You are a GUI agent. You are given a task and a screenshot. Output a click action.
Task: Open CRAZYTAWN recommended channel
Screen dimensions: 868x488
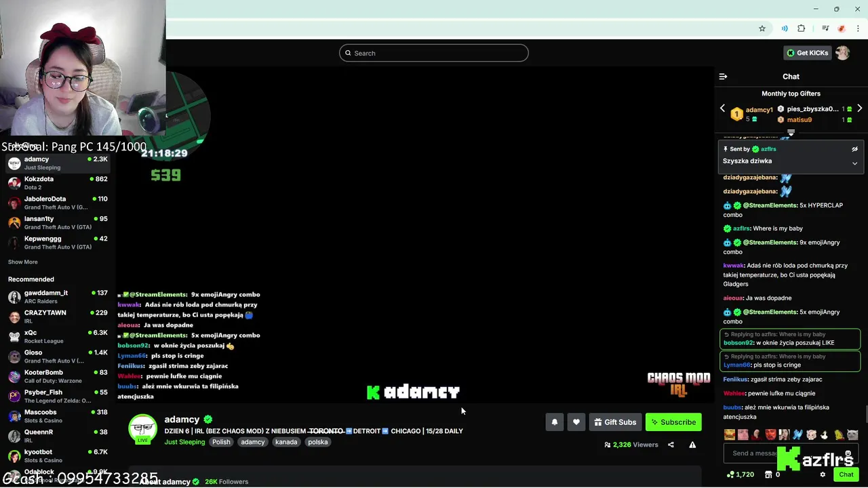pyautogui.click(x=58, y=317)
